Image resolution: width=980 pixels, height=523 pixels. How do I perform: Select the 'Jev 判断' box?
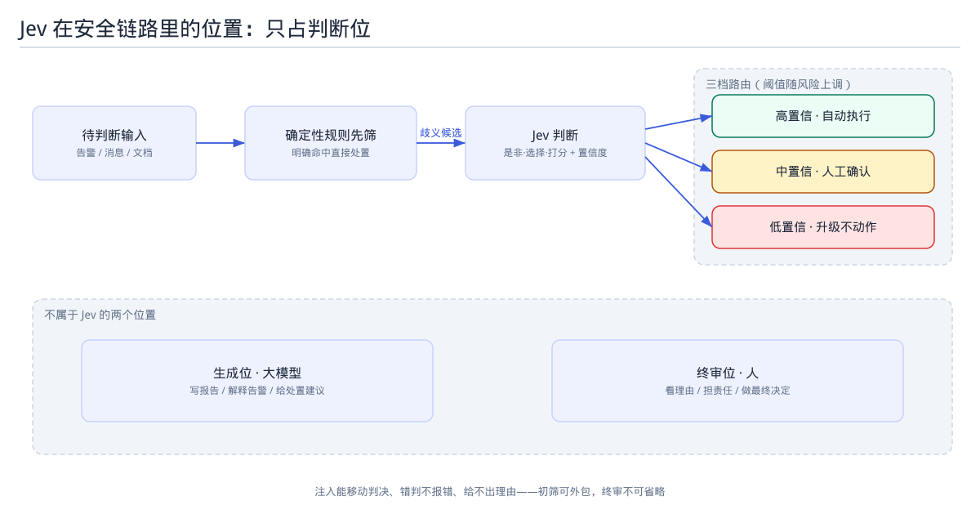click(555, 143)
